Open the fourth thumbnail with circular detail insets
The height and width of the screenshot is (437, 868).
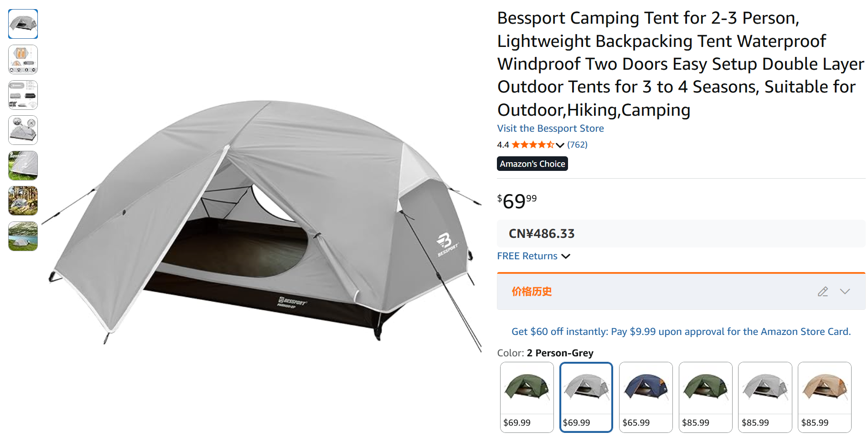pyautogui.click(x=23, y=130)
